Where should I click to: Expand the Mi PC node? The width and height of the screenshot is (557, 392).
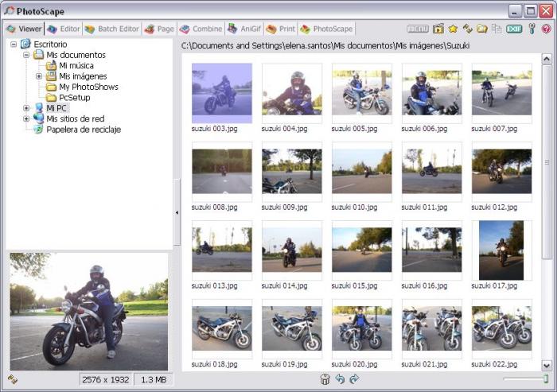pos(26,108)
